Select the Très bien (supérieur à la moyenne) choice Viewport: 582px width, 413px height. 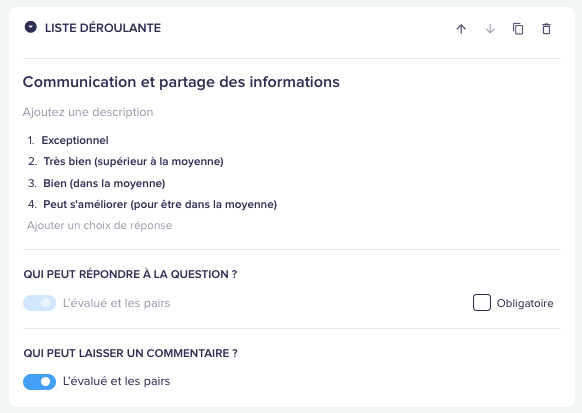click(x=134, y=161)
